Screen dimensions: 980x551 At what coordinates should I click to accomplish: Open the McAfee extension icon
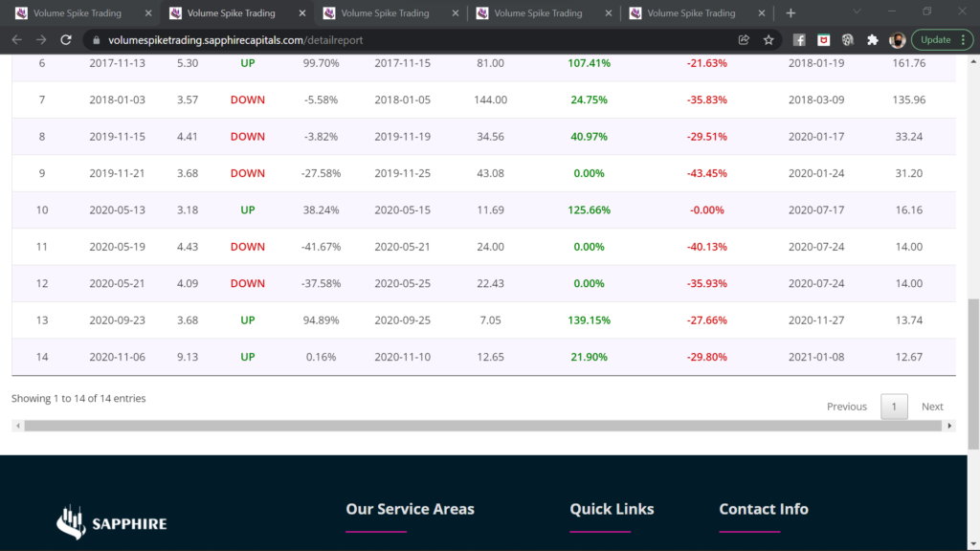[823, 40]
